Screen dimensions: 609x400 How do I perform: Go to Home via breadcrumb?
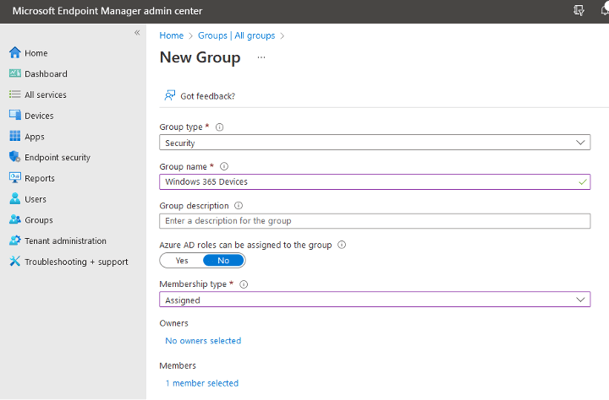171,35
